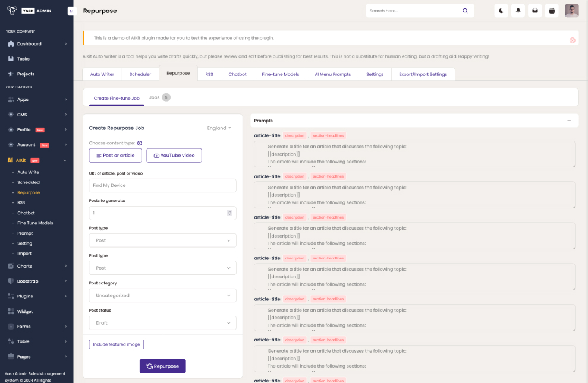Toggle Include featured image option
The height and width of the screenshot is (383, 588).
[x=117, y=344]
